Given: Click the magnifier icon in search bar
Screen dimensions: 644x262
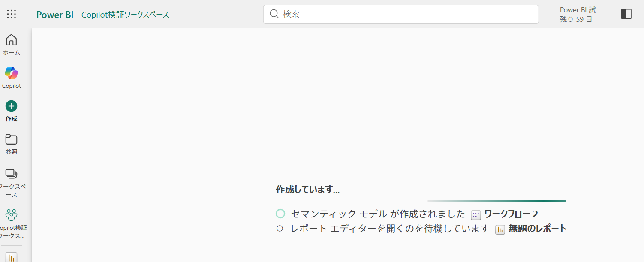Looking at the screenshot, I should (x=274, y=14).
